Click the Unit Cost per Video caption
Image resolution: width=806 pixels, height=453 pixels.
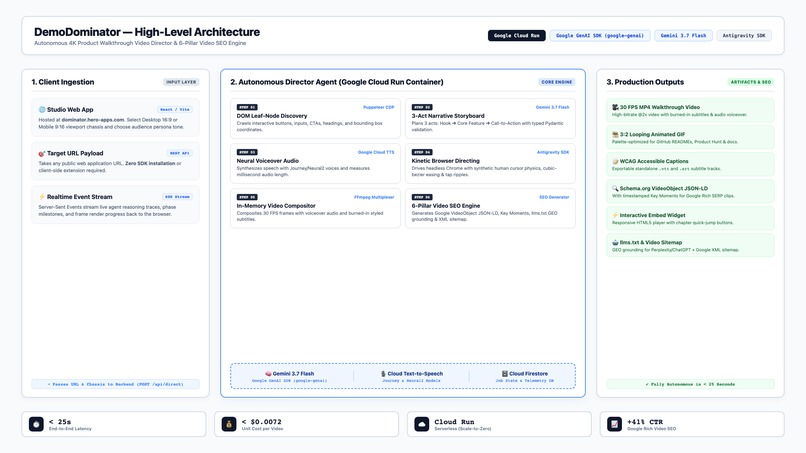click(x=262, y=429)
